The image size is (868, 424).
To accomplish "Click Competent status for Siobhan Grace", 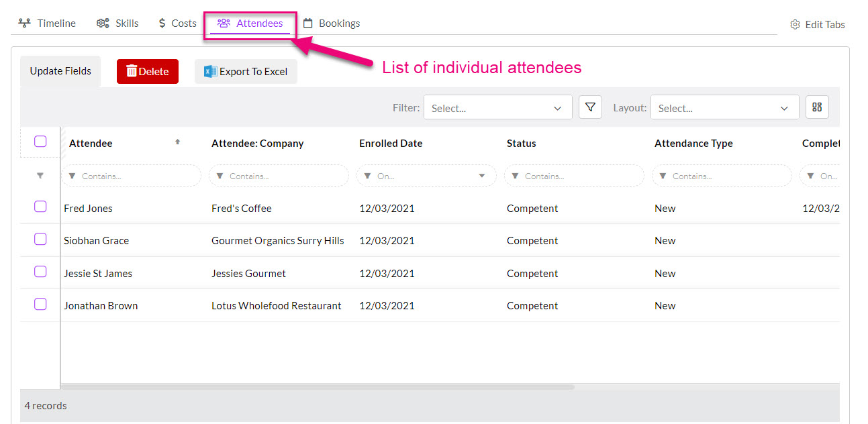I will 532,241.
